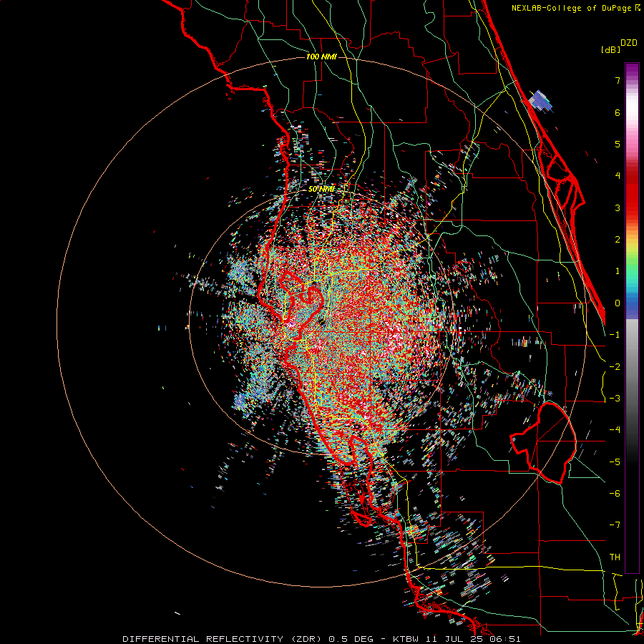Click the -2 value on the color scale
Image resolution: width=644 pixels, height=644 pixels.
[615, 366]
